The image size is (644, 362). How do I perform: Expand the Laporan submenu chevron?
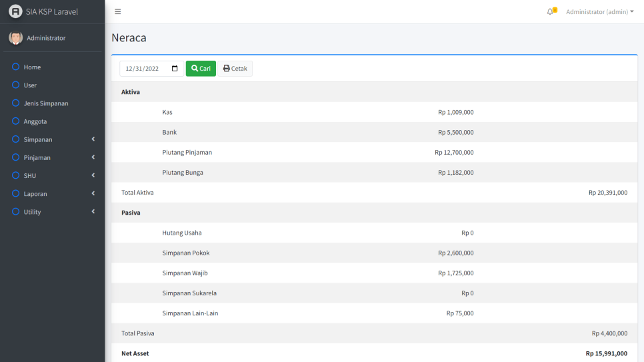(x=93, y=193)
